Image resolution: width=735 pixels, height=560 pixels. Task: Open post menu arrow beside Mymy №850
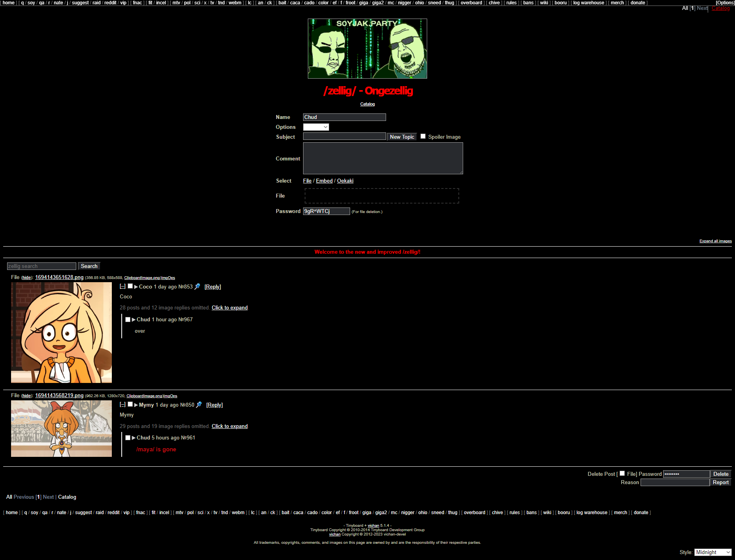click(x=136, y=405)
